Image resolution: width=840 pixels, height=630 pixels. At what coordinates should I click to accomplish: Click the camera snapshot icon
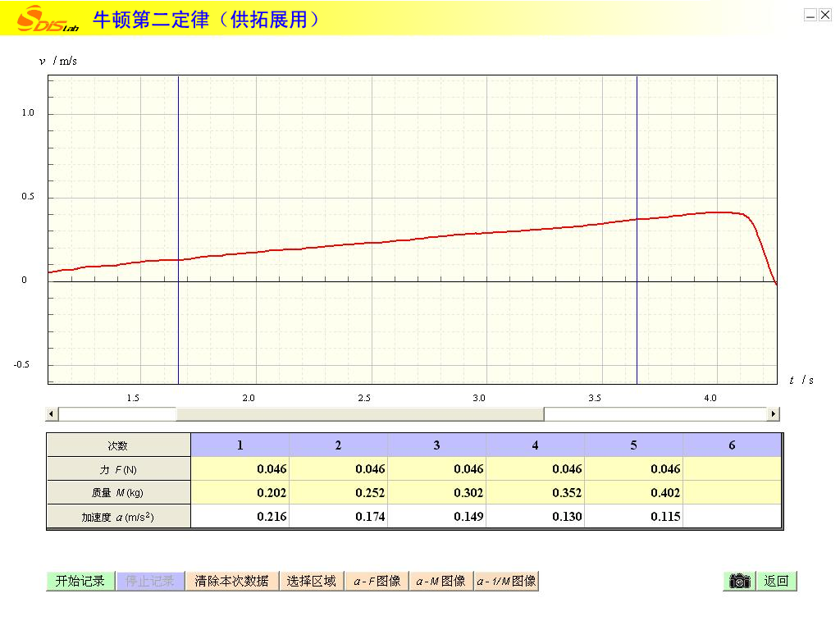739,581
